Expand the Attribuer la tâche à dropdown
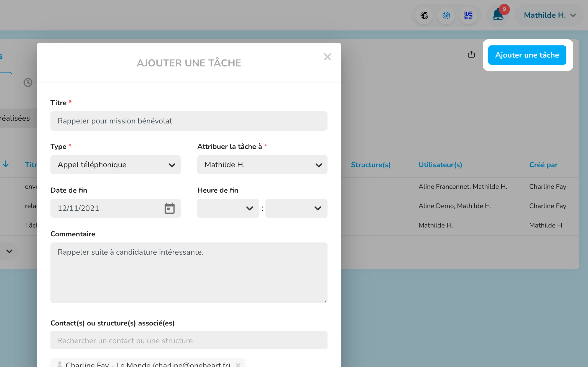The height and width of the screenshot is (367, 588). (262, 165)
